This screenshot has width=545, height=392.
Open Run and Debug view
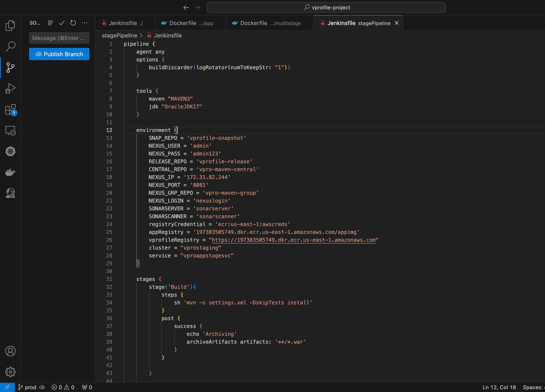coord(10,88)
